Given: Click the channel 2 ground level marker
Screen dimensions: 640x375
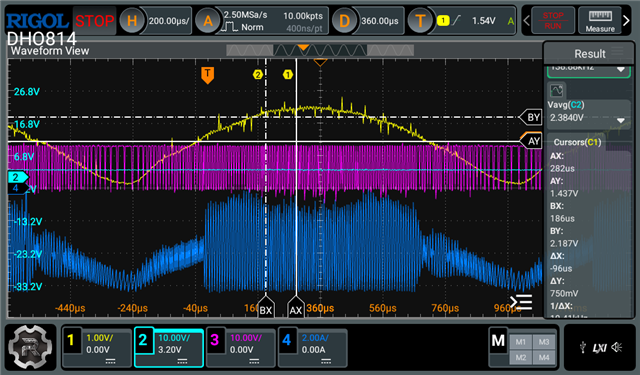Looking at the screenshot, I should tap(18, 177).
